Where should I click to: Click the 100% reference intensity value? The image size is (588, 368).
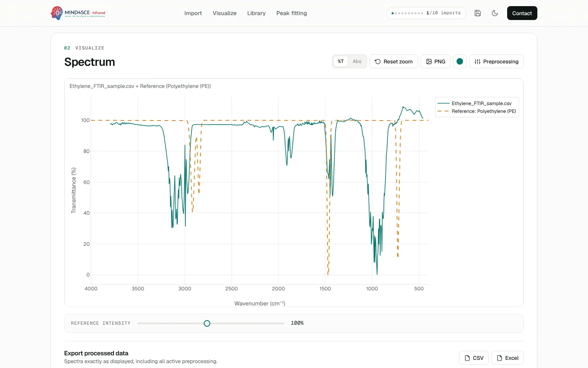(297, 323)
